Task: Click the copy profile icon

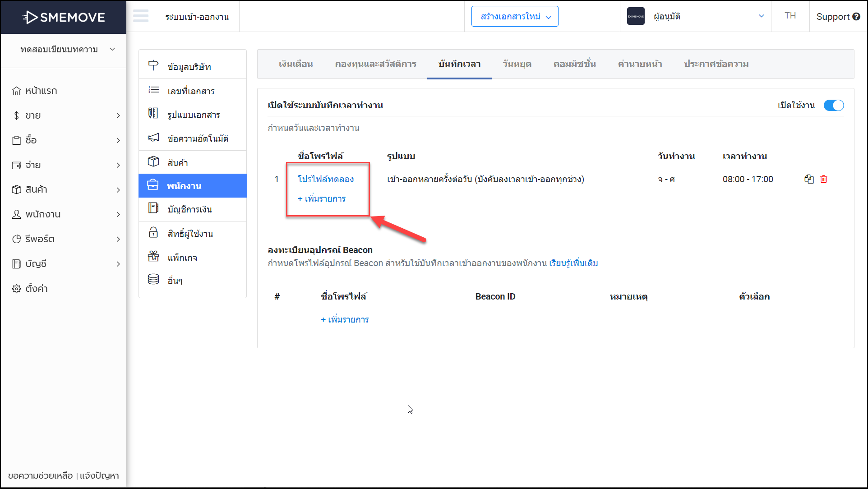Action: tap(809, 179)
